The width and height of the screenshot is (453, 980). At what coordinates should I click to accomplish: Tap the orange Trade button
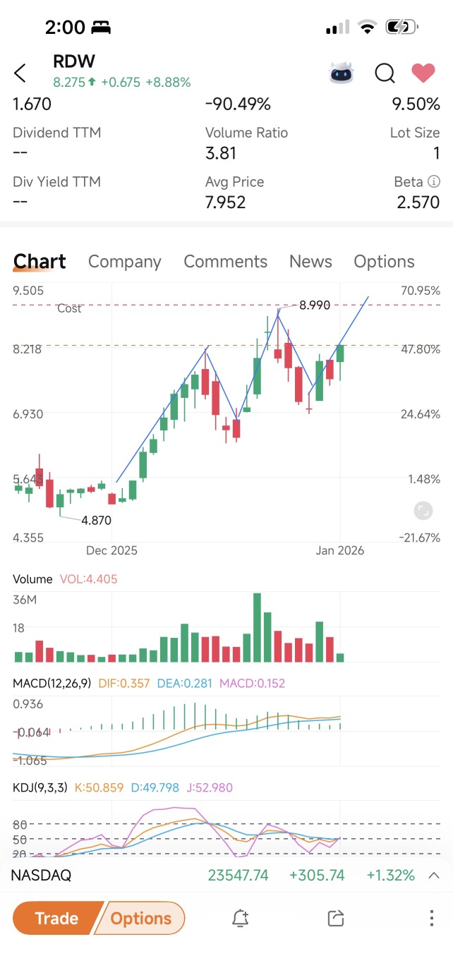pyautogui.click(x=56, y=918)
